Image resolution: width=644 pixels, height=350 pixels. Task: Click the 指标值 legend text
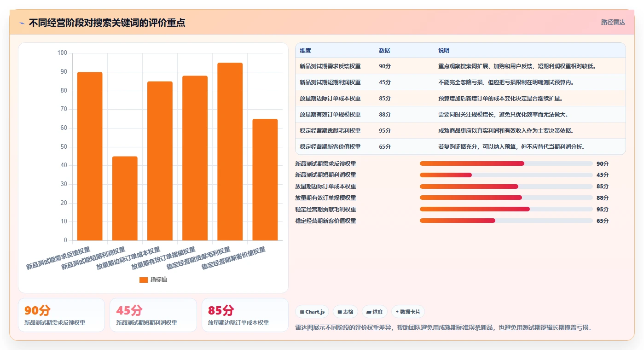coord(159,280)
